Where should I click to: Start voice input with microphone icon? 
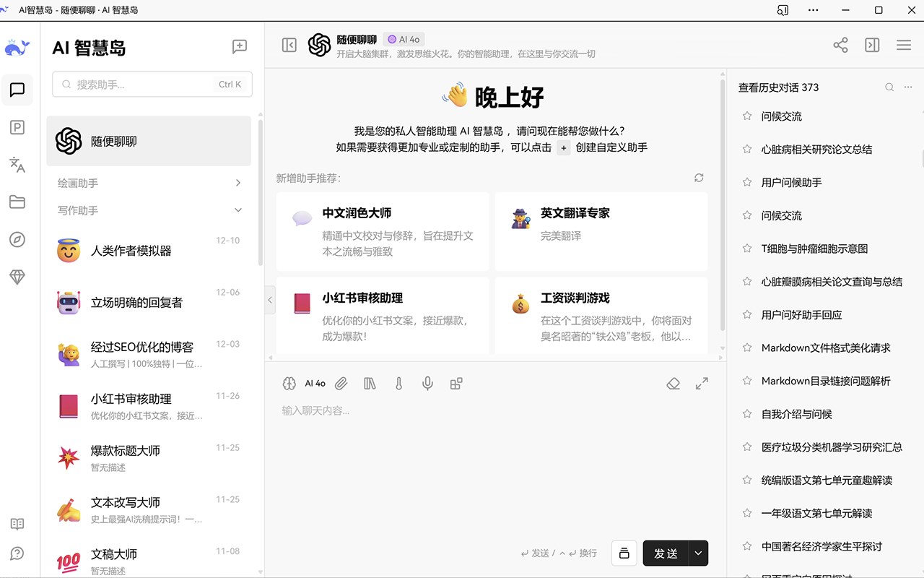tap(427, 384)
